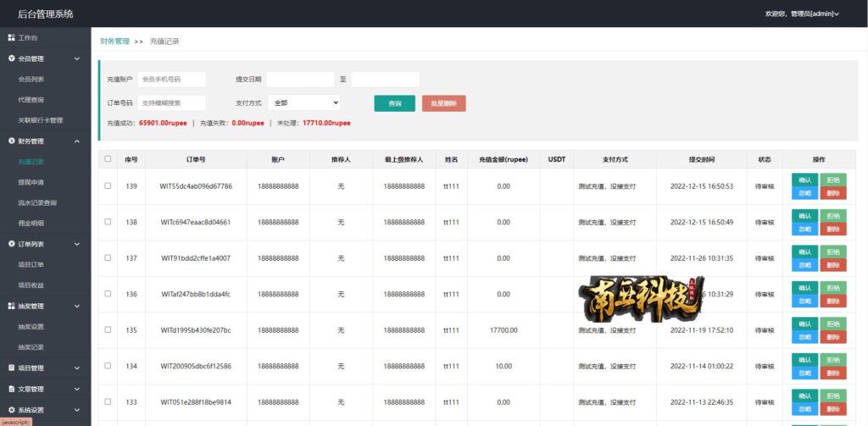Open 提现申请 in the sidebar
868x426 pixels.
click(x=31, y=182)
